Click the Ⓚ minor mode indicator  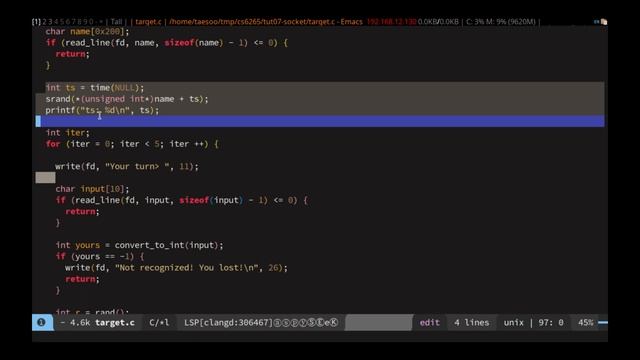pyautogui.click(x=334, y=322)
